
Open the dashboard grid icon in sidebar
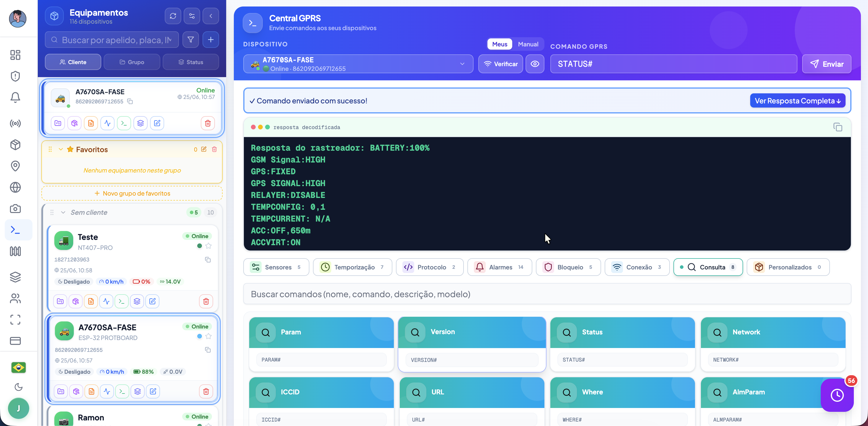[15, 55]
